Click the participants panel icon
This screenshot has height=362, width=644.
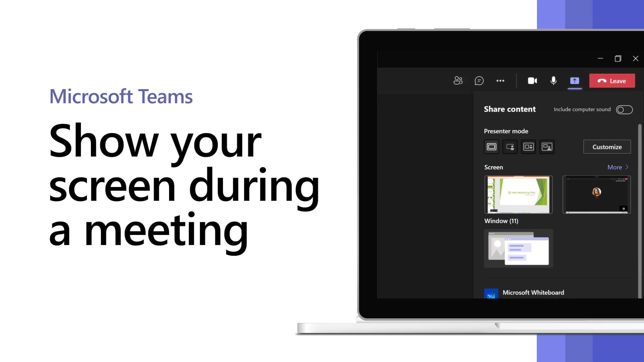point(458,81)
